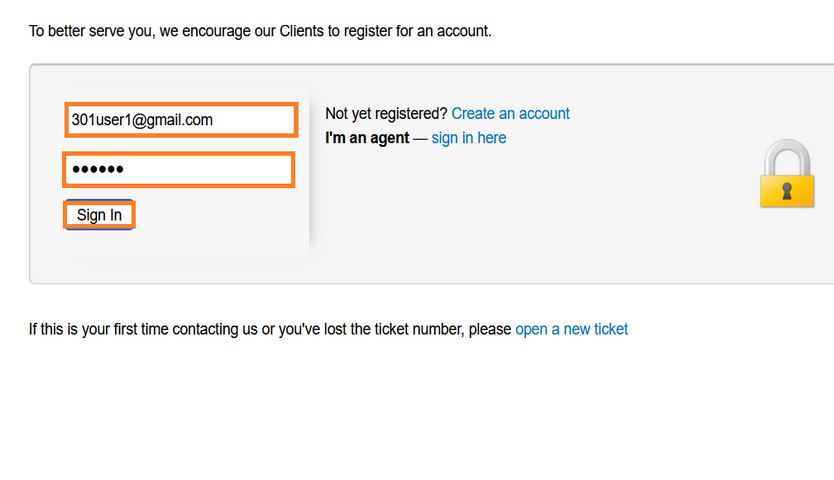Open the Create an account link
Image resolution: width=834 pixels, height=480 pixels.
pos(510,114)
